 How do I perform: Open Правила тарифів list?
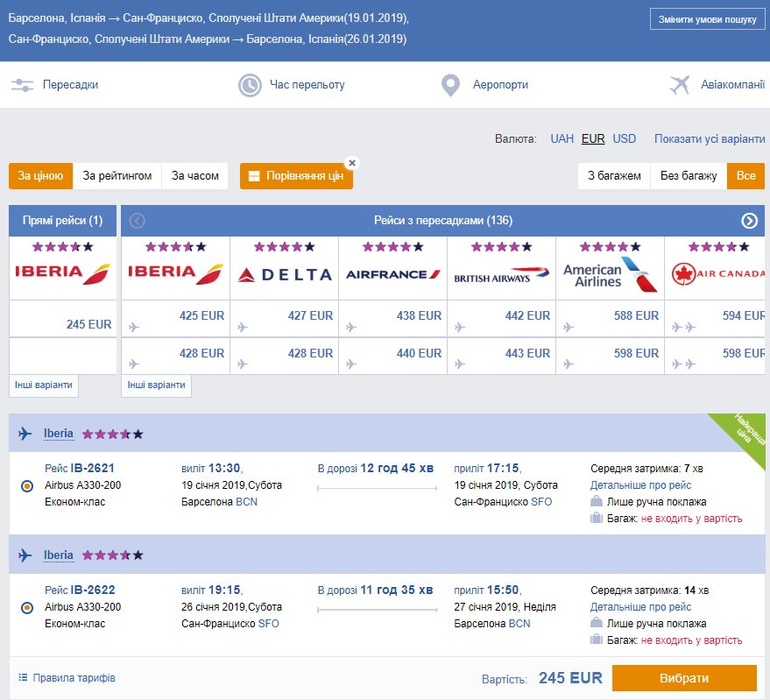tap(67, 678)
